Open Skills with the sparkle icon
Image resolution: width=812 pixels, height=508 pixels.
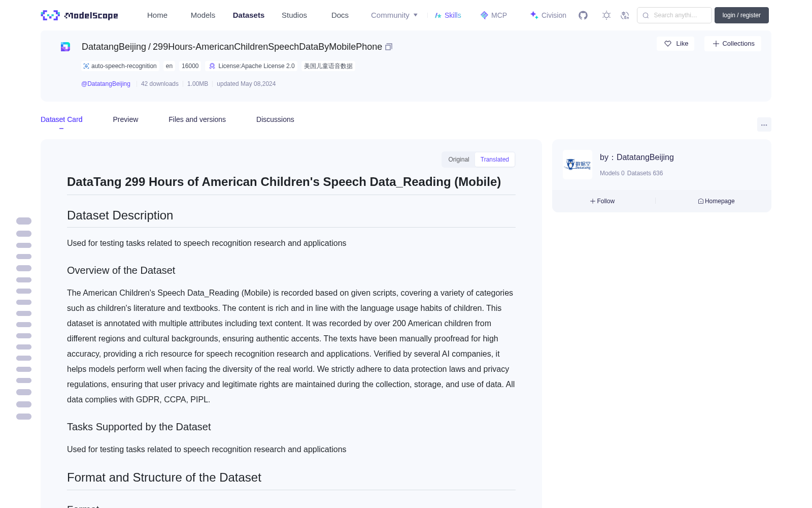[x=448, y=15]
